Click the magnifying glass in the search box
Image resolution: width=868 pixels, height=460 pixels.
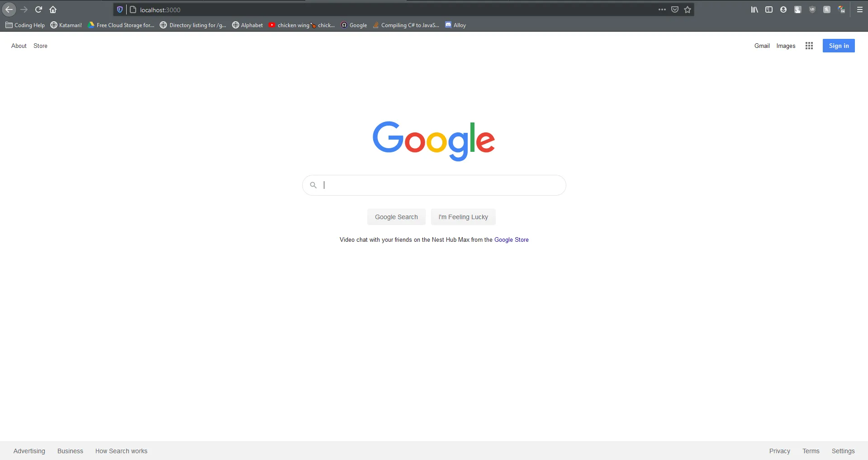(313, 185)
